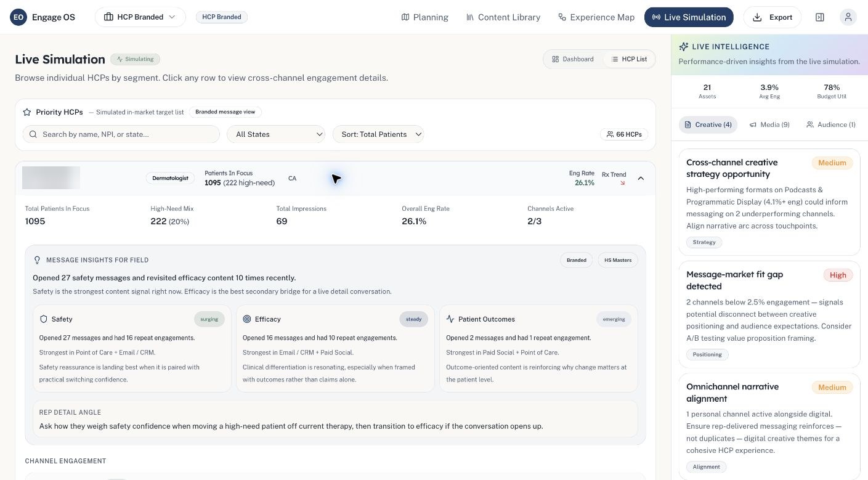Click the Export button
Image resolution: width=868 pixels, height=480 pixels.
(x=773, y=17)
